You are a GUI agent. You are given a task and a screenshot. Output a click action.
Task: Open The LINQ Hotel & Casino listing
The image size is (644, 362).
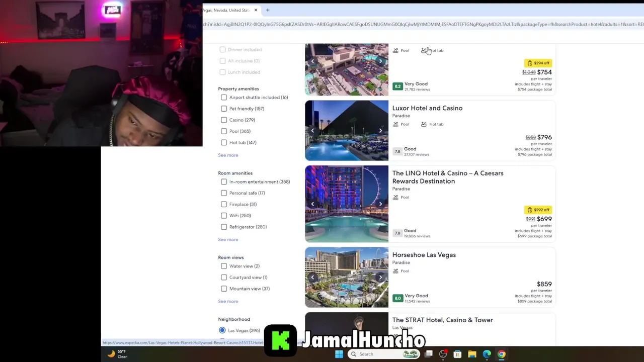[x=448, y=177]
